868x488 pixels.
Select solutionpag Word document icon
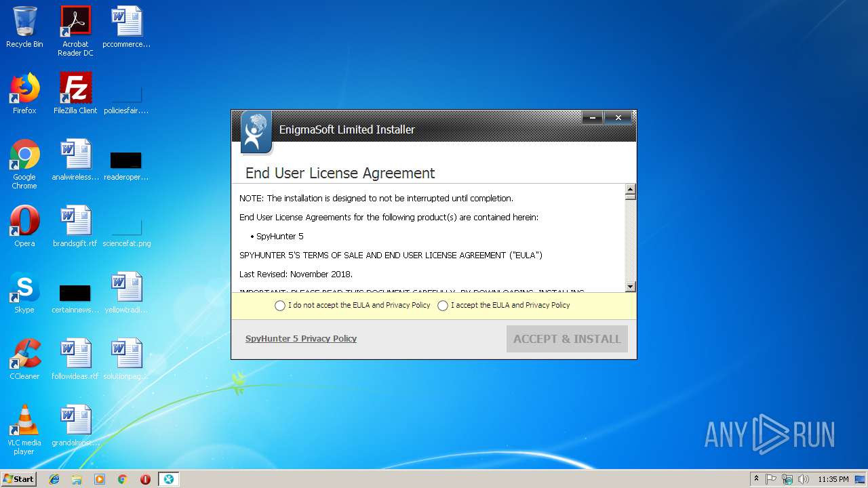point(126,359)
